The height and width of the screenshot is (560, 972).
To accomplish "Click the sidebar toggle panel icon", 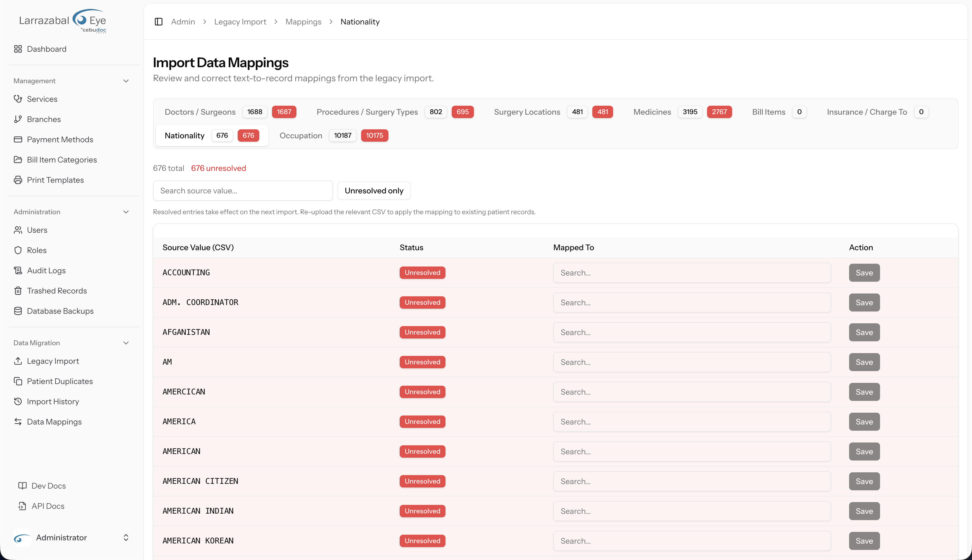I will tap(159, 22).
